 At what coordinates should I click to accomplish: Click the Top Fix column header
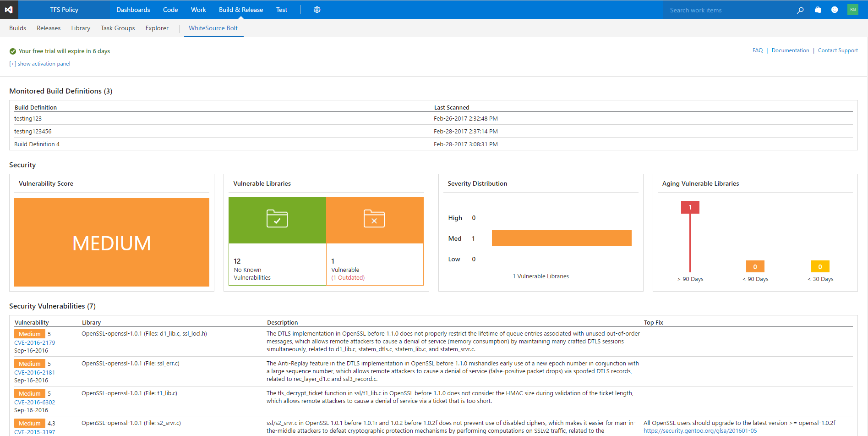pos(654,322)
